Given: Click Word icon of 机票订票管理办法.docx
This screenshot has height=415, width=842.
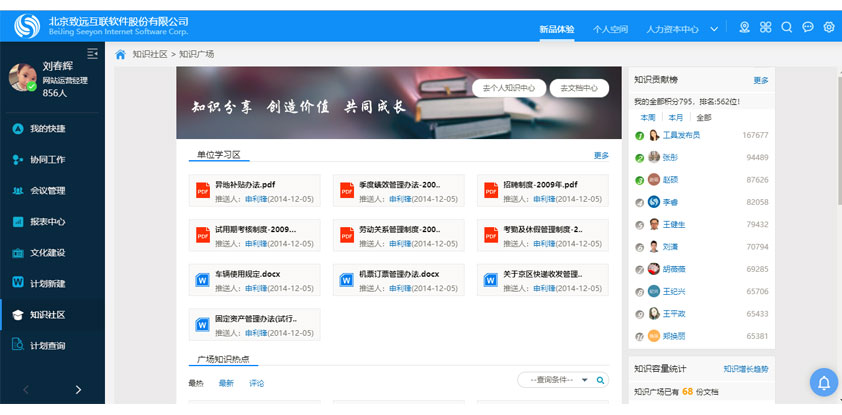Looking at the screenshot, I should (x=347, y=280).
